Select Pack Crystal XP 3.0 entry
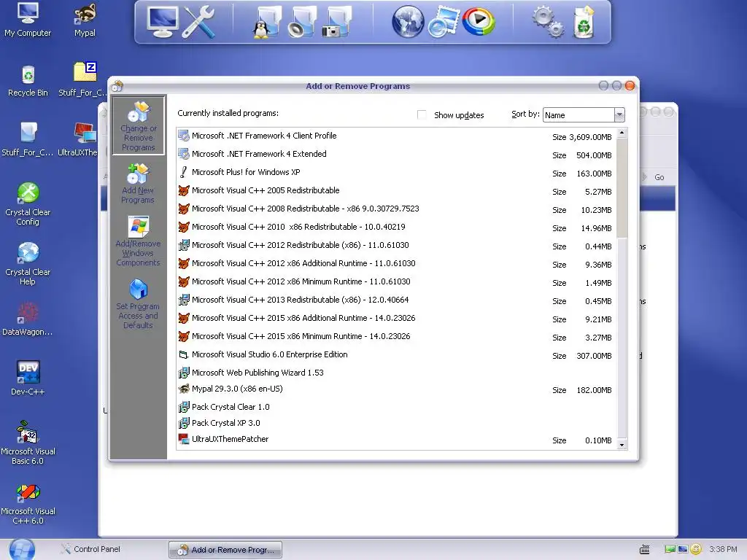The width and height of the screenshot is (747, 560). pos(396,423)
